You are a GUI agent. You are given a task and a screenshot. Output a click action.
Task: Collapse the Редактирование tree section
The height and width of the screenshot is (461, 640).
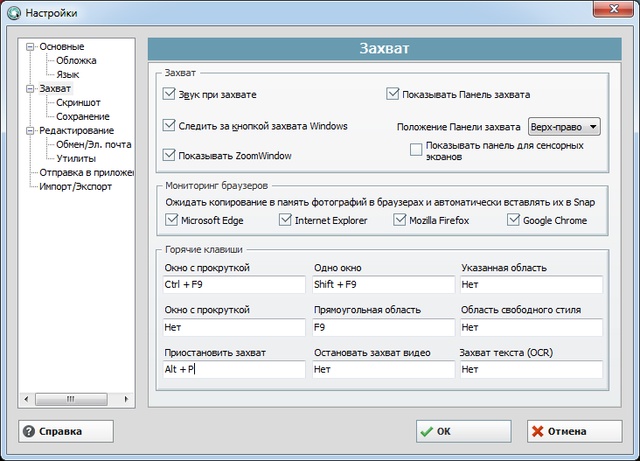31,131
